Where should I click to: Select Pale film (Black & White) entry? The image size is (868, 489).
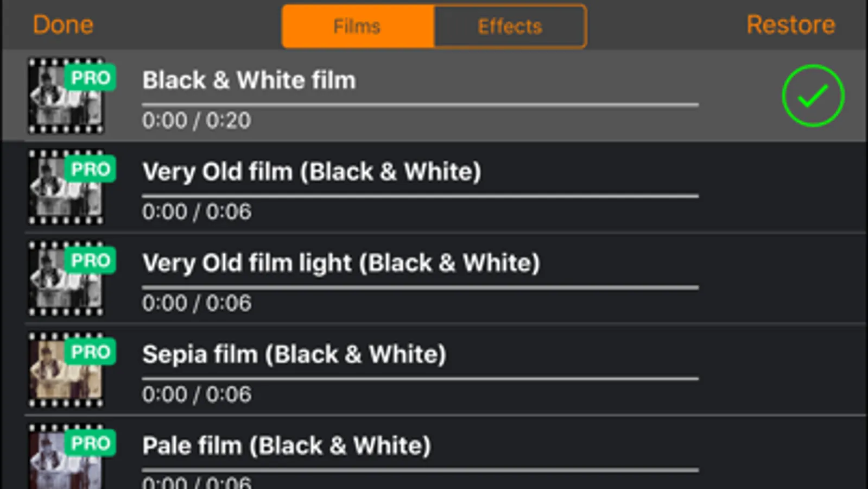(x=286, y=446)
